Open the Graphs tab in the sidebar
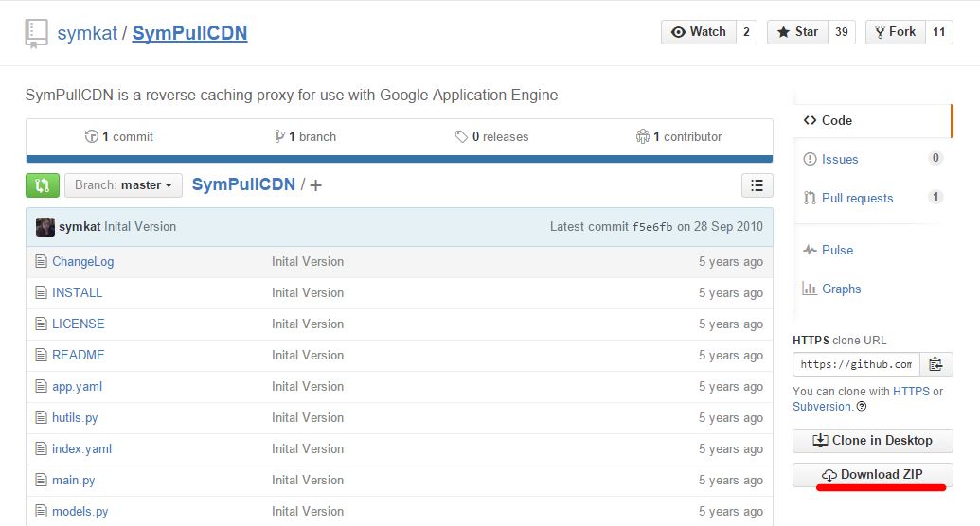 (x=872, y=289)
